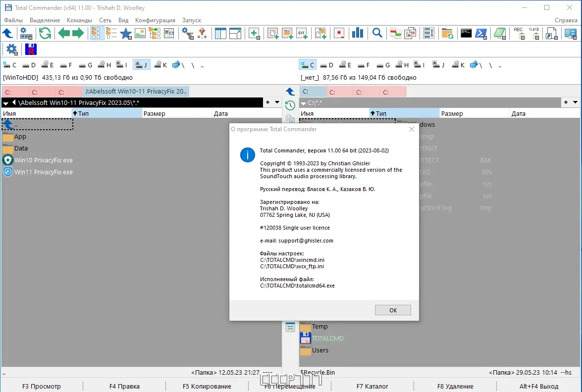The height and width of the screenshot is (392, 582).
Task: Launch Windows PowerShell
Action: [481, 33]
